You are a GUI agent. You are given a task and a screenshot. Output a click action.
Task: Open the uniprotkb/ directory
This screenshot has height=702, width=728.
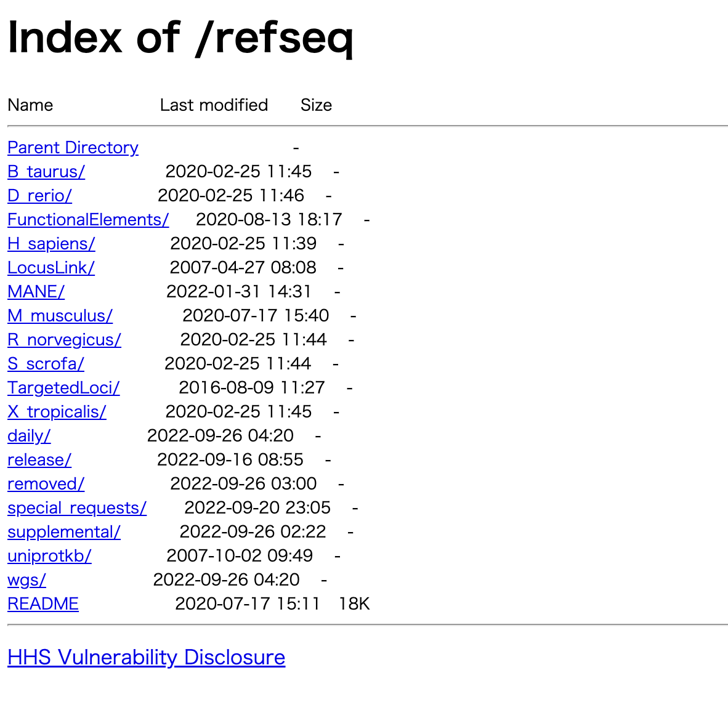50,556
